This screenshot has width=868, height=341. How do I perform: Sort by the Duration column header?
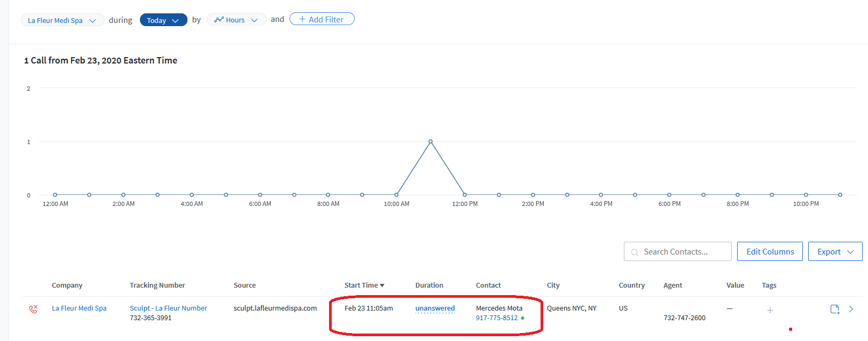(x=429, y=286)
